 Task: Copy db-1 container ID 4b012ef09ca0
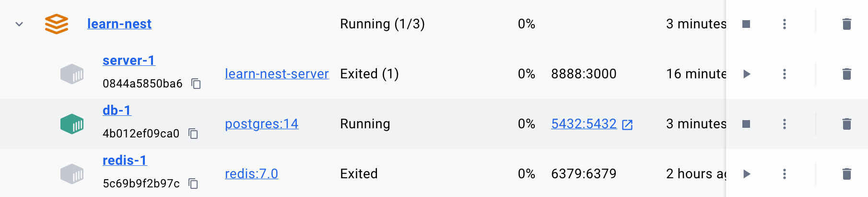(x=193, y=134)
